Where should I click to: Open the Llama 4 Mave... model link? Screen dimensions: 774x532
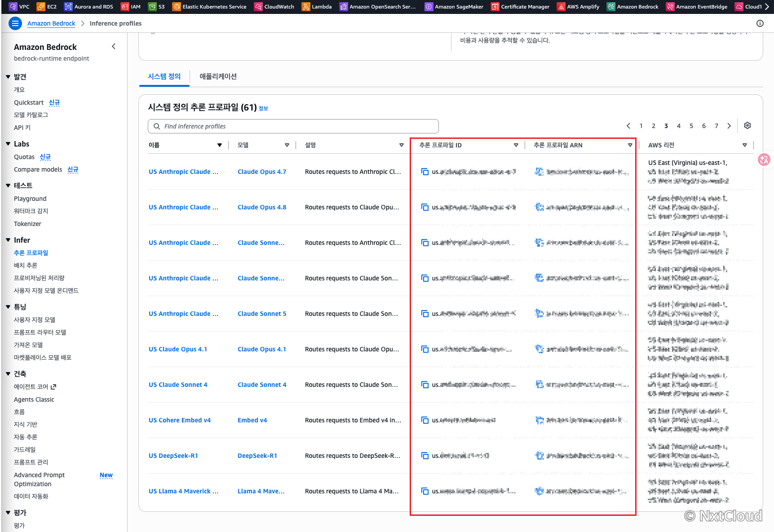pos(261,491)
